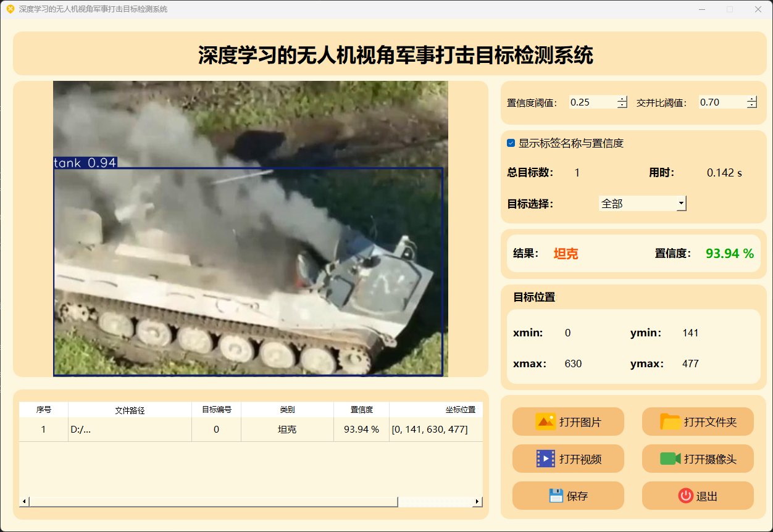This screenshot has width=773, height=532.
Task: Click the film icon on Open Video button
Action: coord(546,459)
